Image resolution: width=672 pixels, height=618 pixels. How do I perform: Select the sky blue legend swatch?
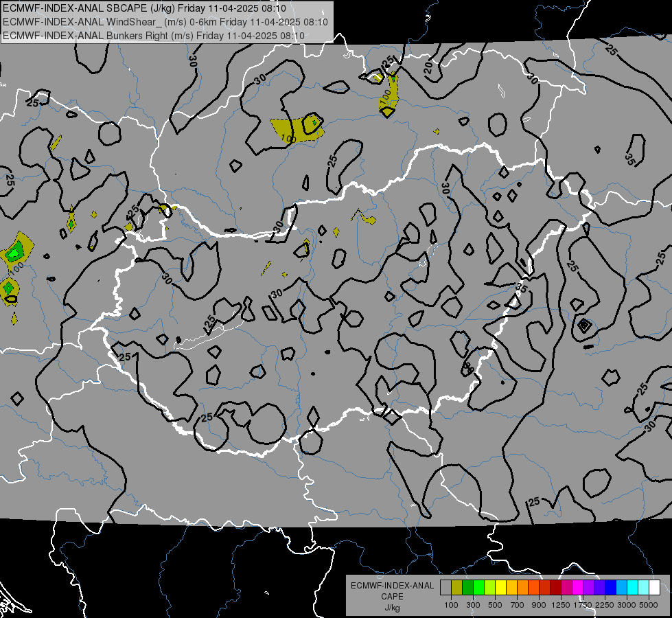[x=621, y=588]
